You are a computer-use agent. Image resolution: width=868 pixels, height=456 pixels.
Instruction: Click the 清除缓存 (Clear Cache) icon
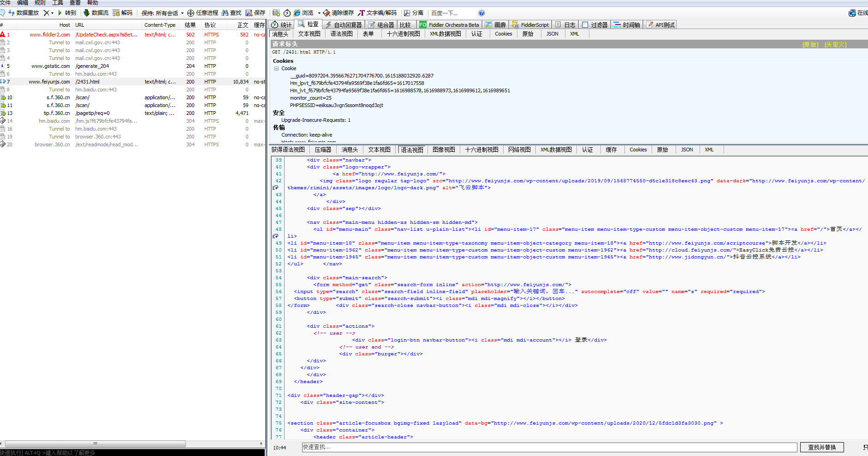coord(327,13)
